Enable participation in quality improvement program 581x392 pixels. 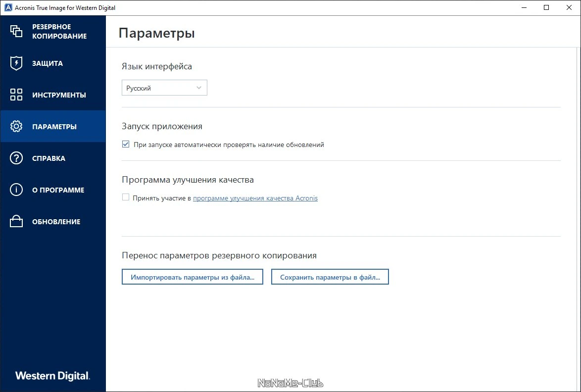point(126,197)
